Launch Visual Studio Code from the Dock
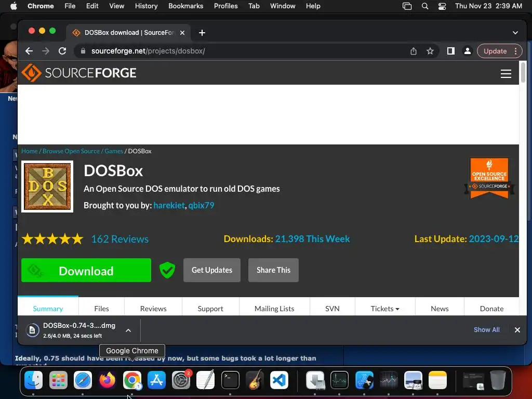532x399 pixels. pos(279,380)
